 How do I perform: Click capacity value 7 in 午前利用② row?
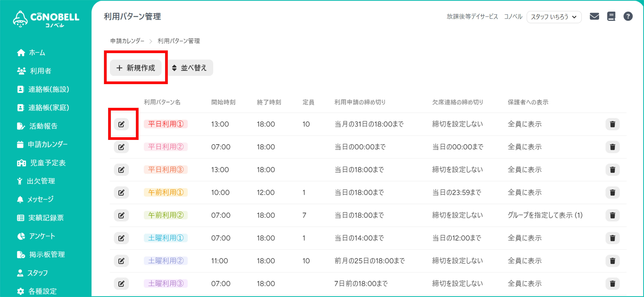tap(304, 215)
